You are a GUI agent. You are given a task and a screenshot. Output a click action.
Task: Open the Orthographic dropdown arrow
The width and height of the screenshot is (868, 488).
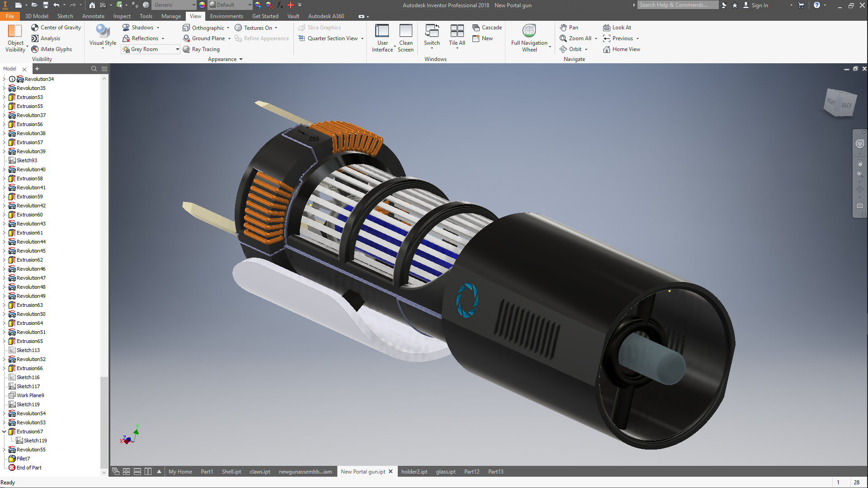[x=228, y=28]
